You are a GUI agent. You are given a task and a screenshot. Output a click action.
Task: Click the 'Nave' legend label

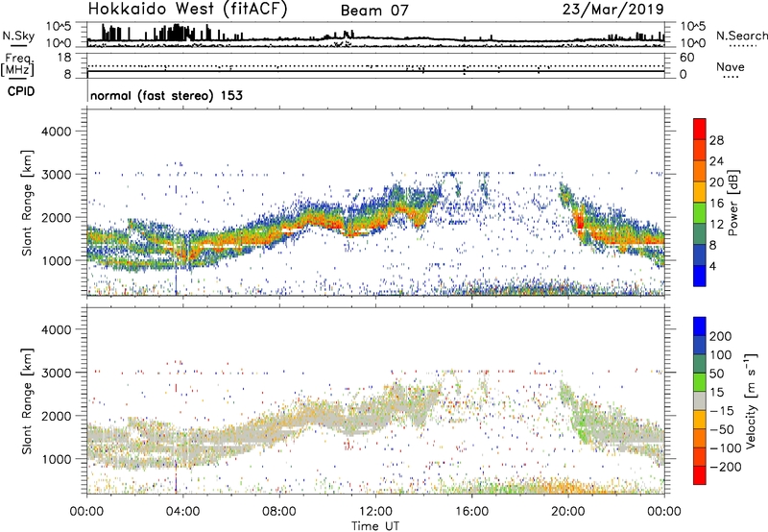pos(730,67)
